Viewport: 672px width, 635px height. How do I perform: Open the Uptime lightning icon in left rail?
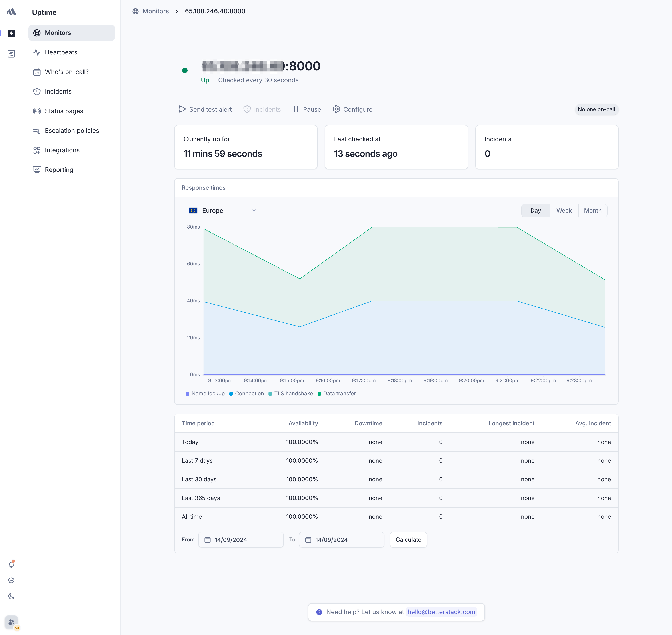[12, 34]
